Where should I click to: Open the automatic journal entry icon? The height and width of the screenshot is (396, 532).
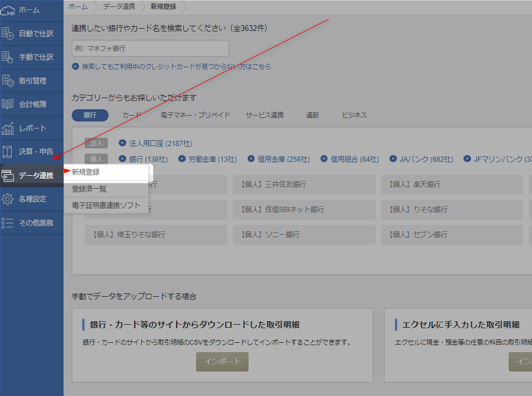point(8,34)
